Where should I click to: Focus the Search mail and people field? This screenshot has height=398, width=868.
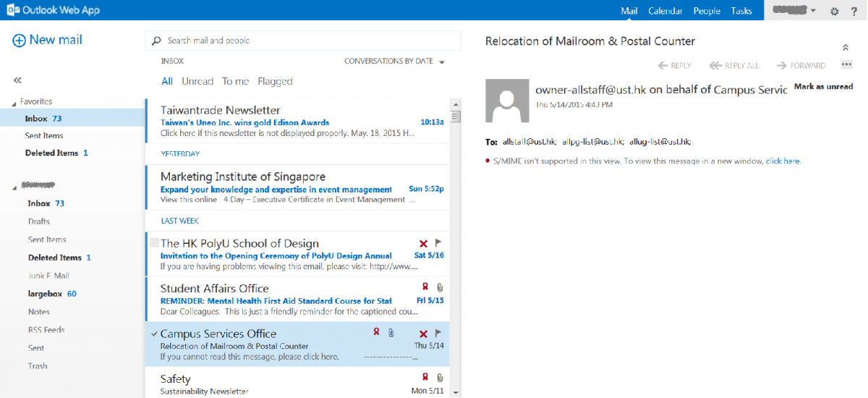(x=303, y=41)
